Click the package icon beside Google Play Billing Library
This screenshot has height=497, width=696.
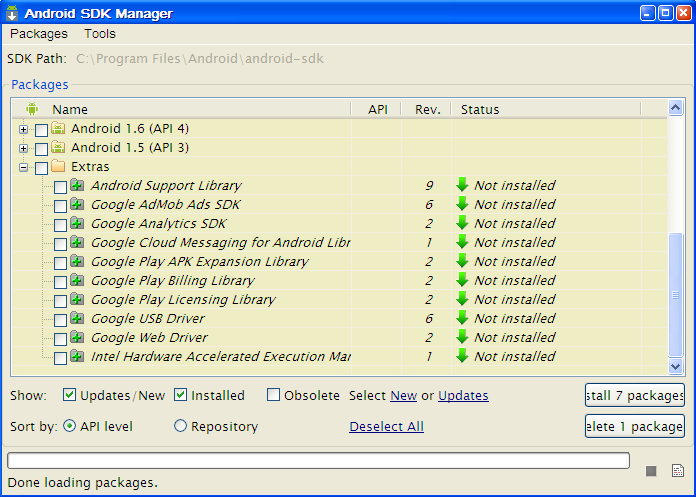point(77,280)
